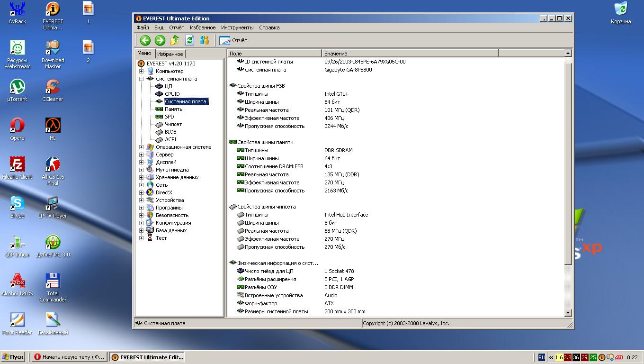Expand the DirectX tree node

point(141,192)
